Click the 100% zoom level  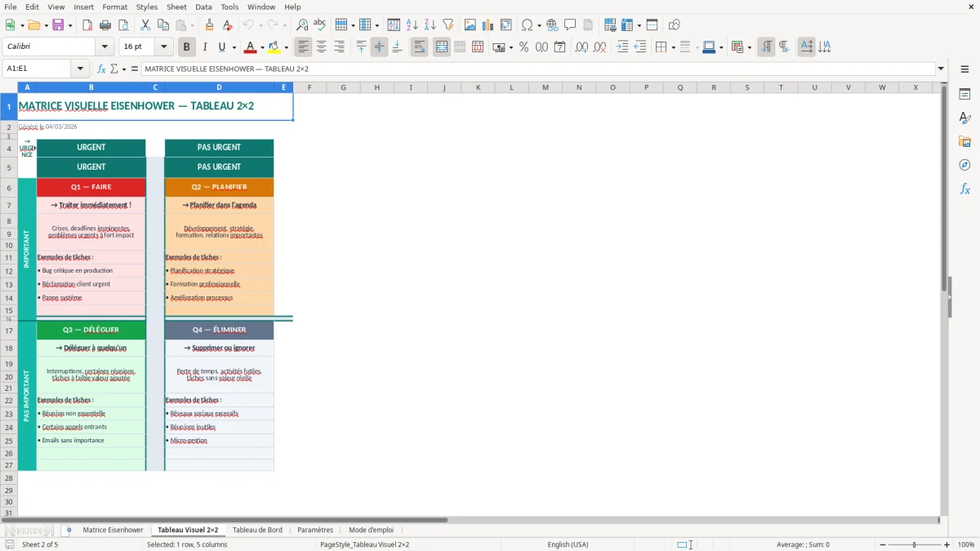click(966, 544)
